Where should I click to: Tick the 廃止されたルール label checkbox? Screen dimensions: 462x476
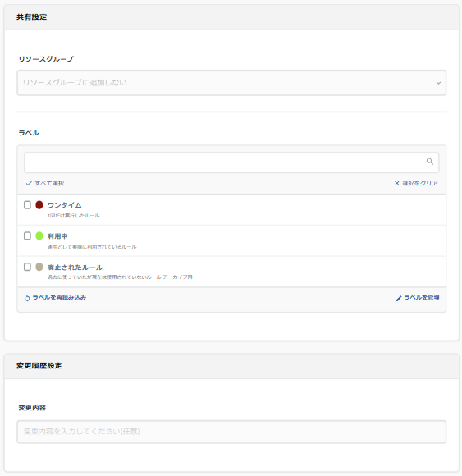27,267
